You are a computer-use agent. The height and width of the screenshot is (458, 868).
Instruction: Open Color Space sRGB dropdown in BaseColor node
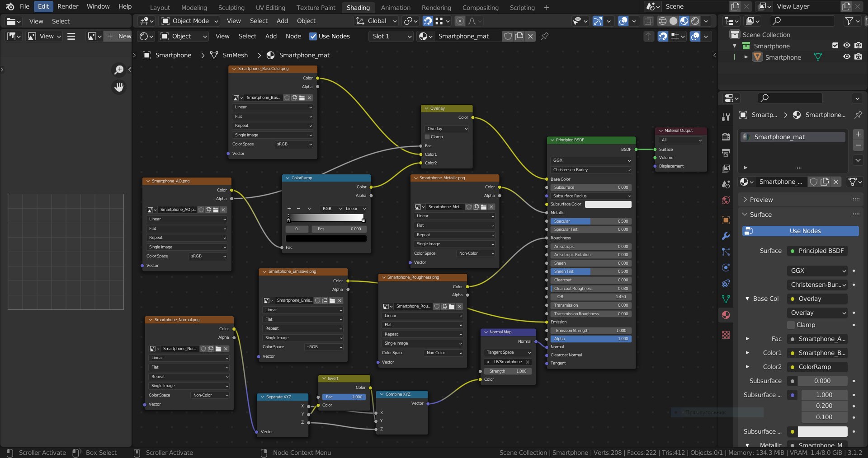point(294,144)
